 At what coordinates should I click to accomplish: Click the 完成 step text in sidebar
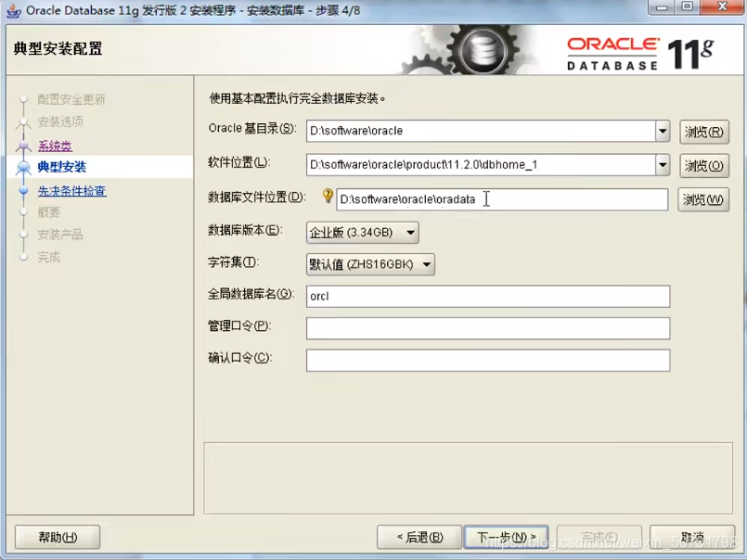49,258
